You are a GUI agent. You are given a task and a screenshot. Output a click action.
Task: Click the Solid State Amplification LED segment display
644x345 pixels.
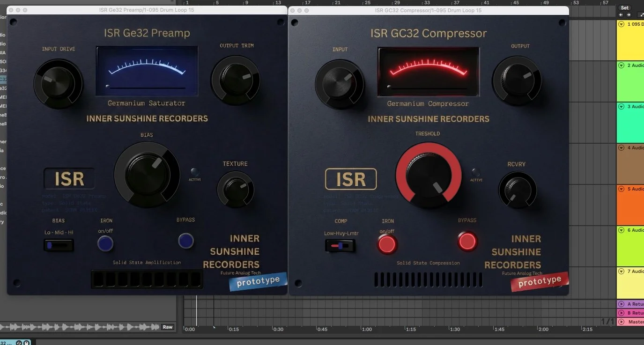point(147,279)
